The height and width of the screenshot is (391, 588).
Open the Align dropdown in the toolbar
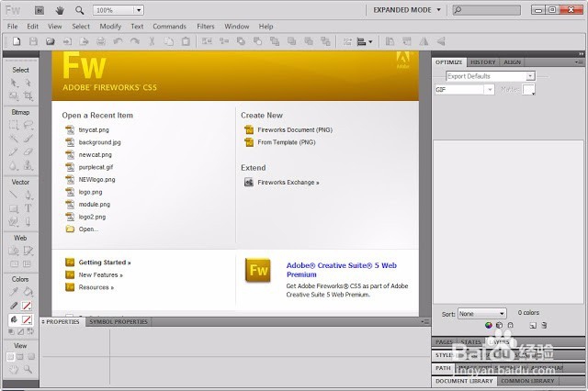tap(365, 41)
